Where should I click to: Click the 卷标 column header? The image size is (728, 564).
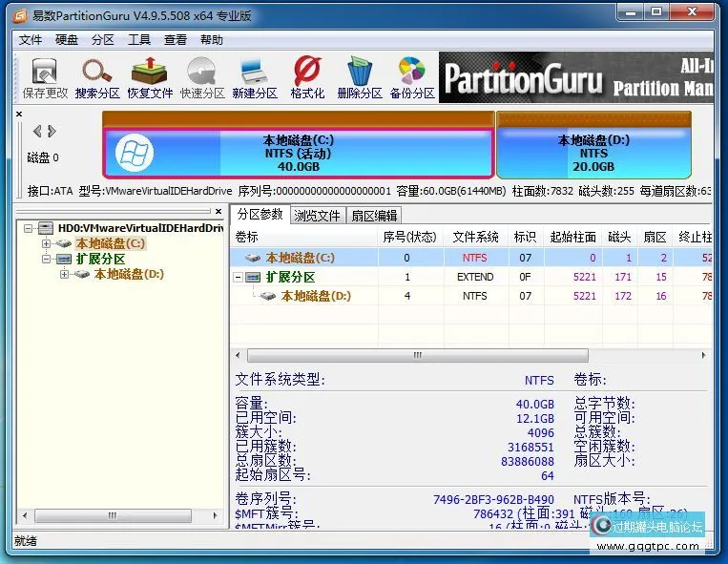point(304,238)
